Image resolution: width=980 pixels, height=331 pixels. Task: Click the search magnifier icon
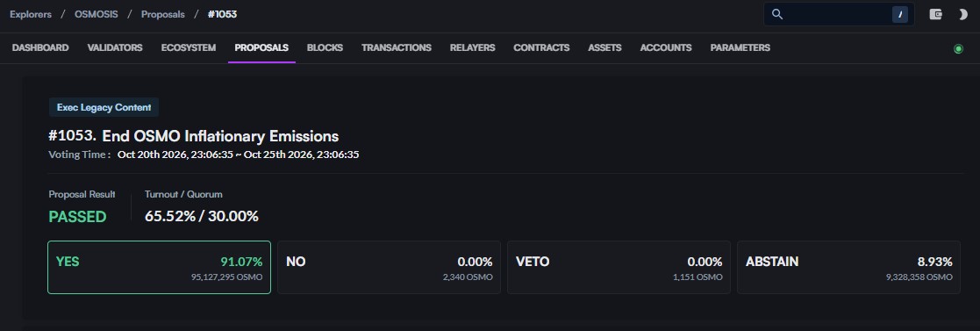tap(777, 14)
